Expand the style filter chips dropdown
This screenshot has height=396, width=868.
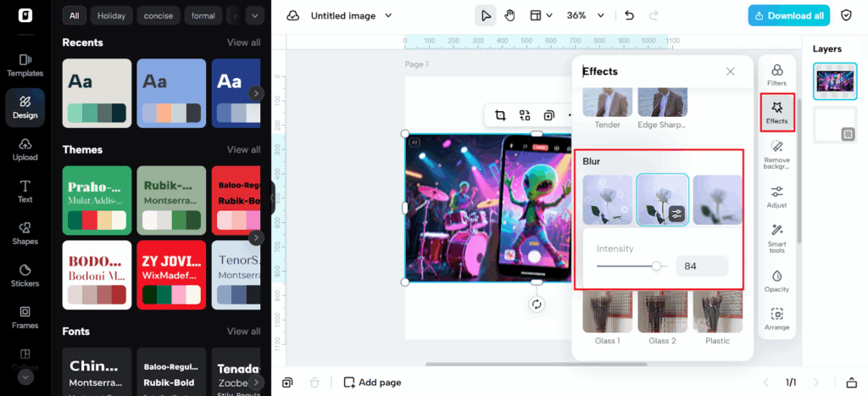pyautogui.click(x=254, y=15)
